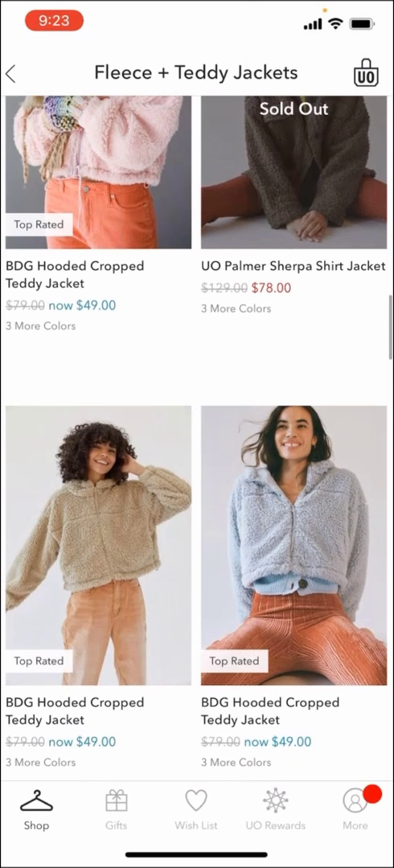The width and height of the screenshot is (394, 868).
Task: Tap the back arrow icon
Action: pyautogui.click(x=10, y=73)
